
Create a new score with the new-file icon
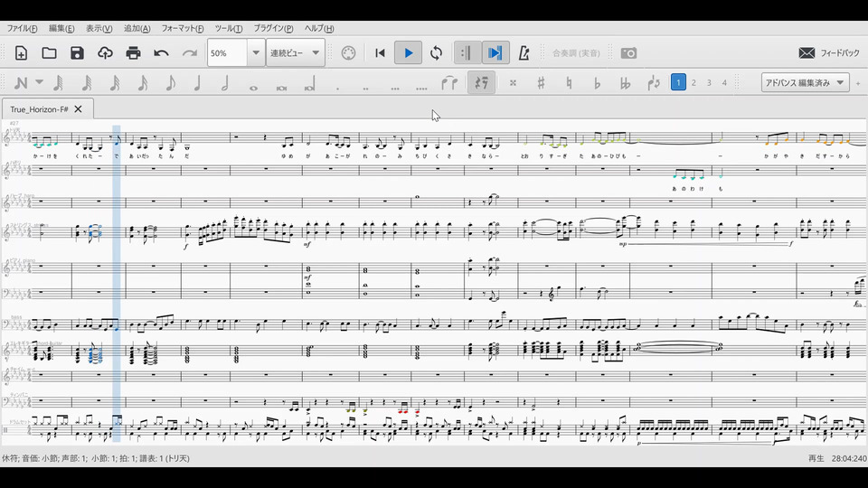point(21,53)
